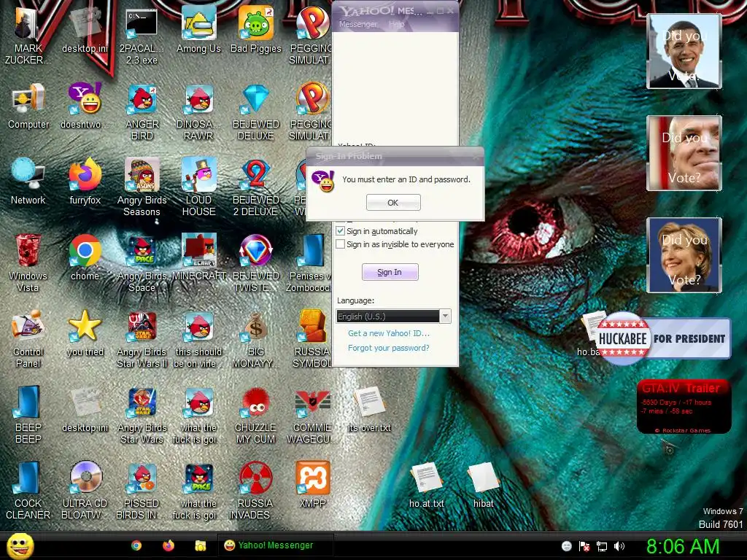
Task: Click the Forgot your password? link
Action: 389,348
